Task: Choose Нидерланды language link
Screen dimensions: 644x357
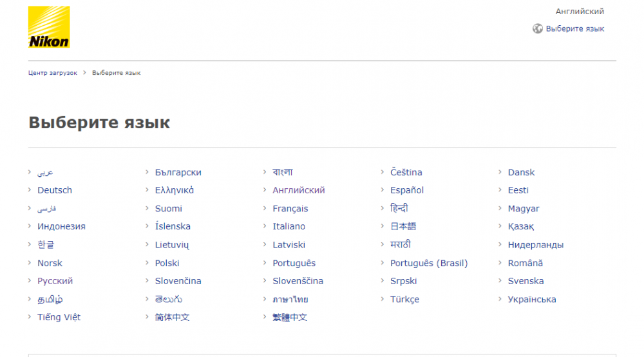Action: point(536,245)
